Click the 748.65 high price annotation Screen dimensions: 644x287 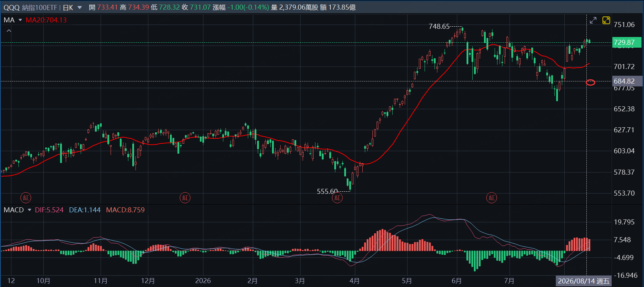(x=439, y=26)
